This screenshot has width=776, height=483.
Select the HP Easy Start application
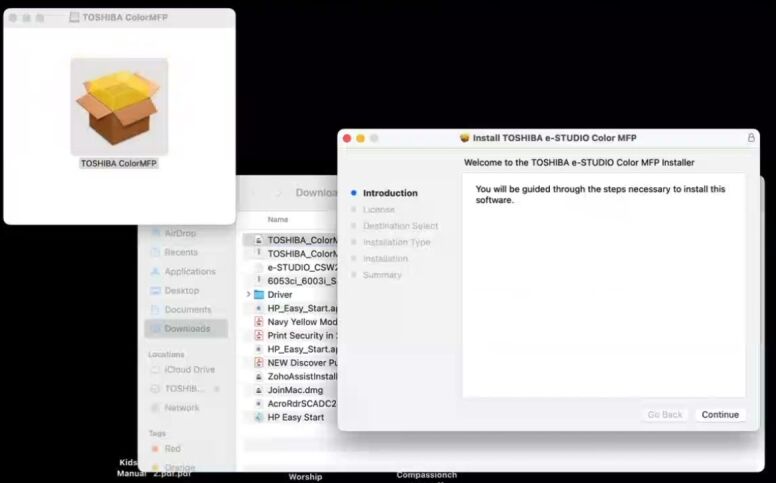295,417
